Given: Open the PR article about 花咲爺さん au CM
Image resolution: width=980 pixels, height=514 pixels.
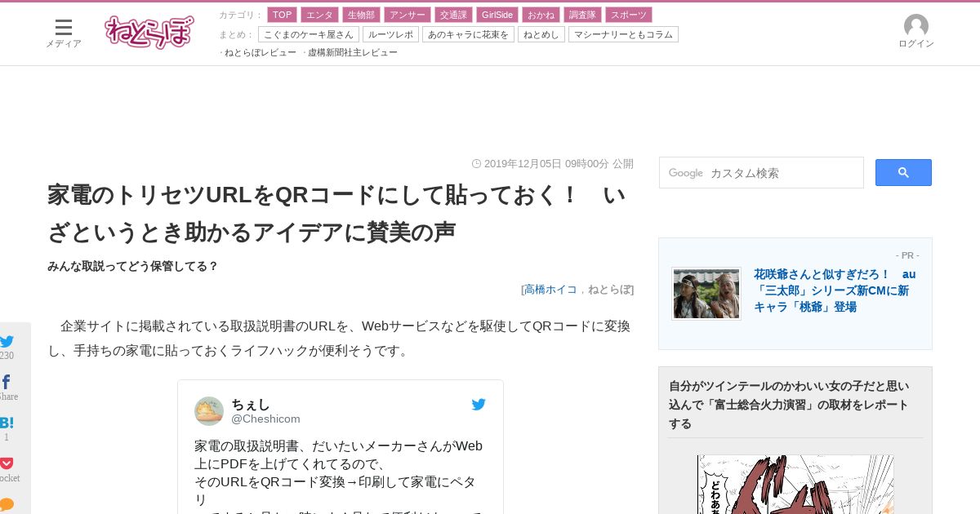Looking at the screenshot, I should click(835, 290).
